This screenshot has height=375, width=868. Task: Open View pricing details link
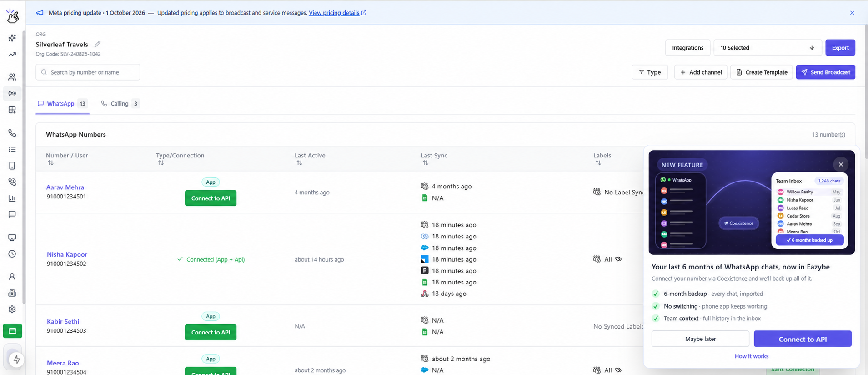337,13
